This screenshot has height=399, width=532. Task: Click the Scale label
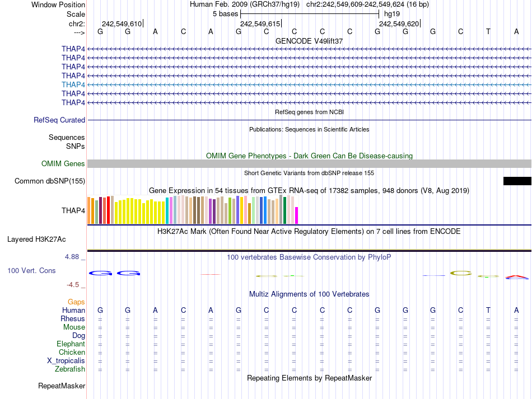click(x=76, y=14)
